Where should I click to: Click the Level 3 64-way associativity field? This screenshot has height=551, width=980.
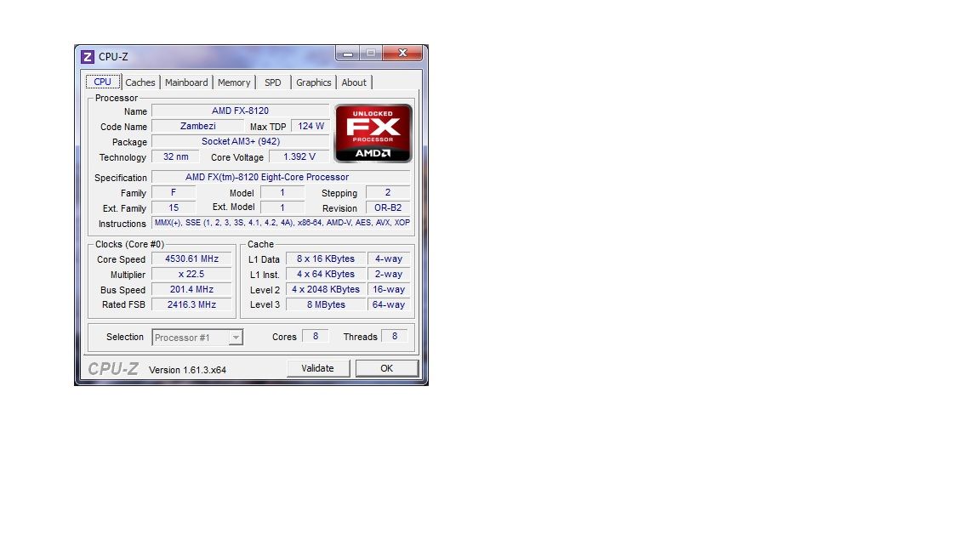(x=389, y=304)
